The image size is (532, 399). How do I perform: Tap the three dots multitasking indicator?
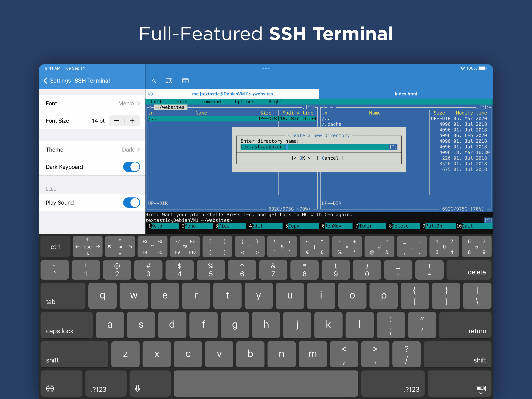tap(266, 68)
